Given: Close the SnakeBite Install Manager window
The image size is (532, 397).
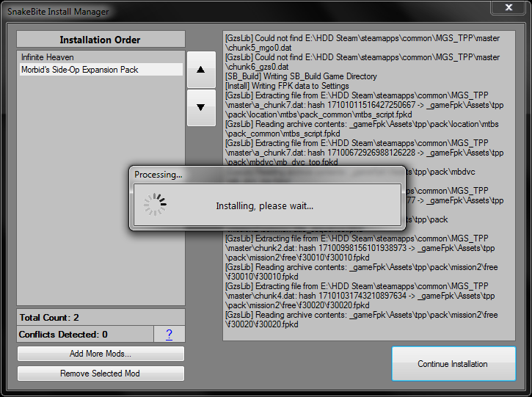Looking at the screenshot, I should point(508,9).
